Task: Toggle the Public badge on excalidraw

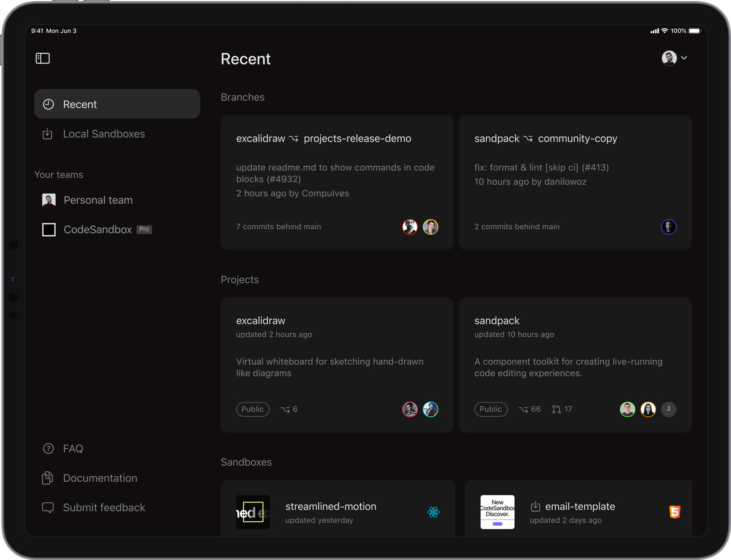Action: (x=252, y=409)
